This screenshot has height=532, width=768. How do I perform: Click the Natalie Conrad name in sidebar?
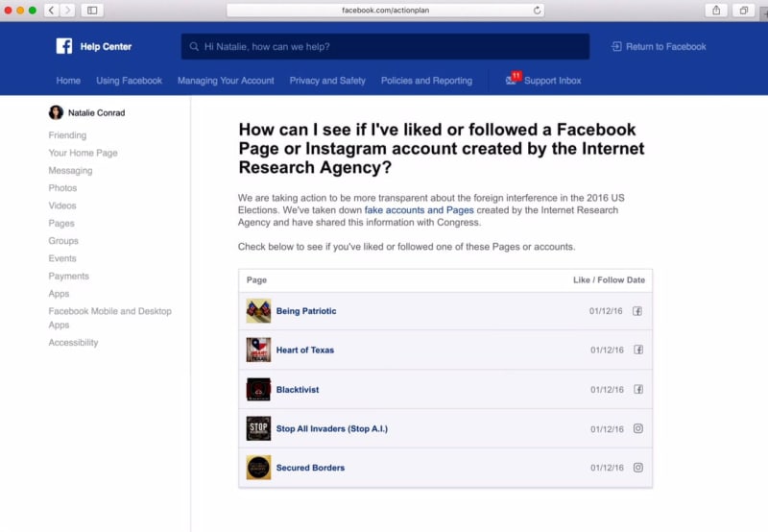coord(97,112)
